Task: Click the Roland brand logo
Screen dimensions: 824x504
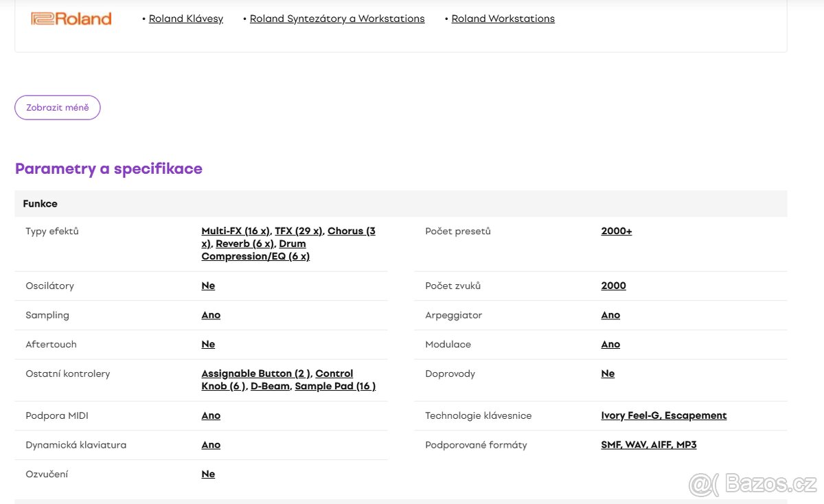Action: click(x=71, y=19)
